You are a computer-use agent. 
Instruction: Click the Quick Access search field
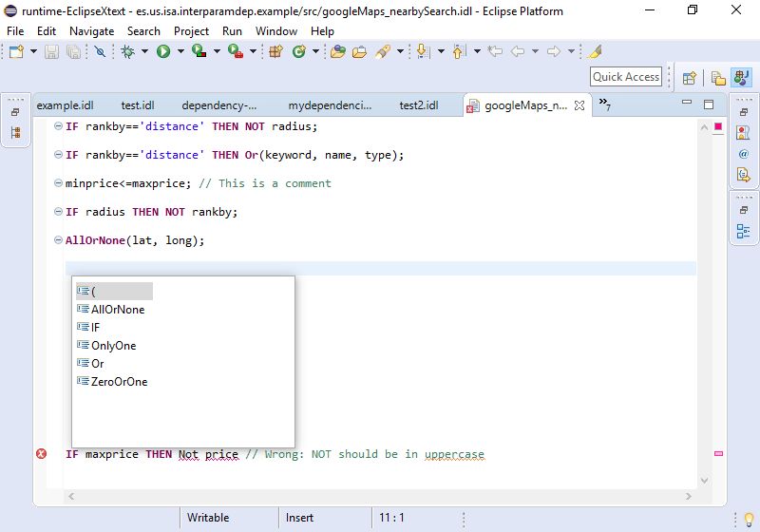[x=626, y=77]
